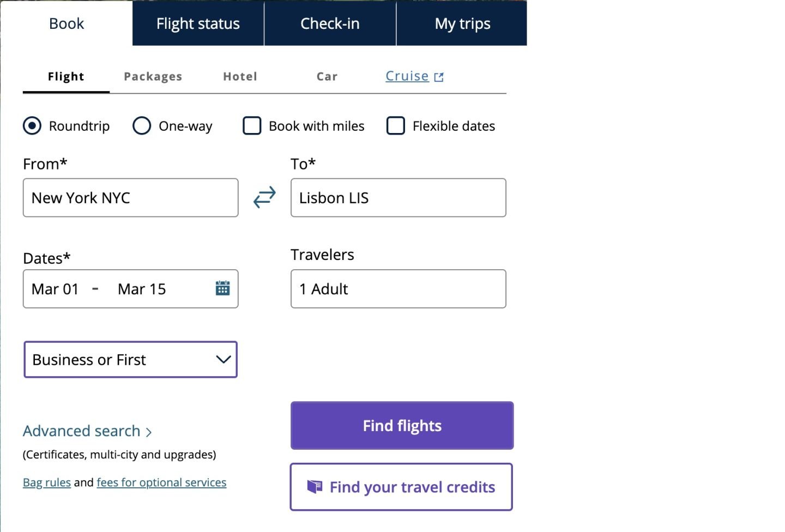Viewport: 785px width, 532px height.
Task: Select the Packages booking tab
Action: click(x=153, y=77)
